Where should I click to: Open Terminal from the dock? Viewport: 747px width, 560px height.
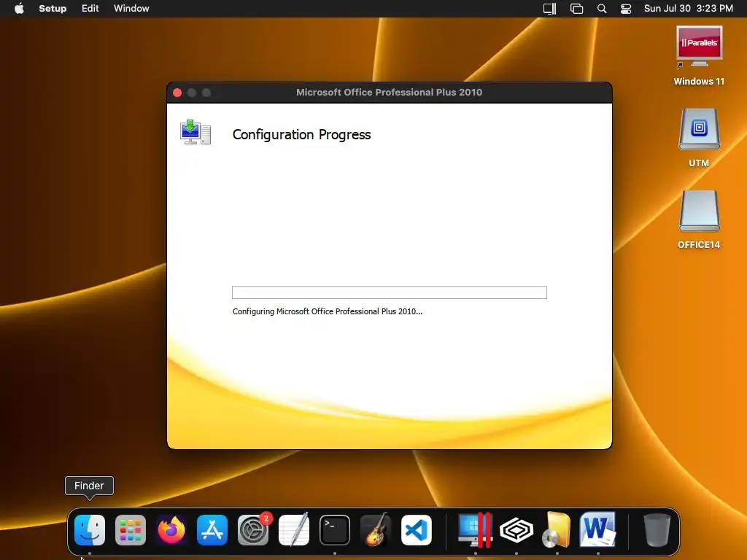[334, 530]
